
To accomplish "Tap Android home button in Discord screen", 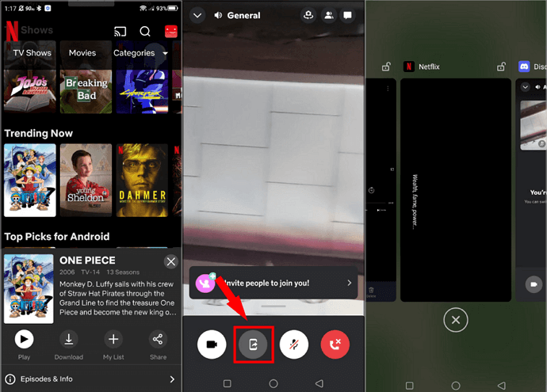I will tap(273, 383).
